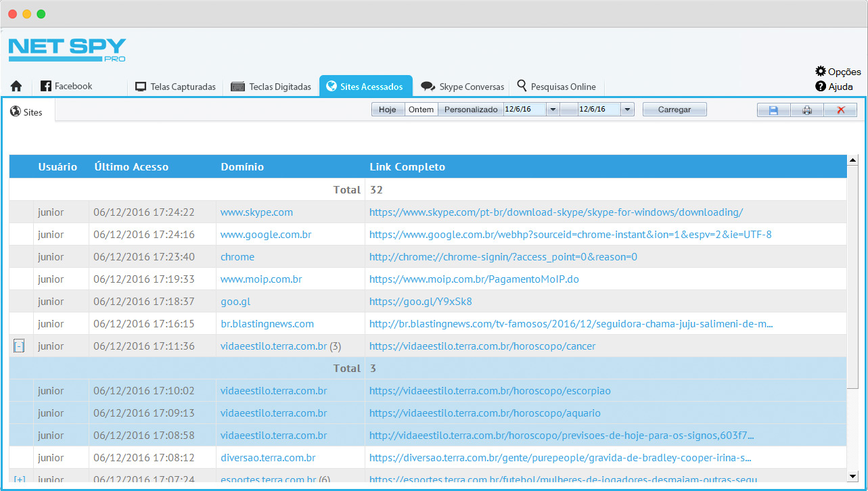
Task: Click the globe icon on the Sites subtab
Action: [16, 112]
